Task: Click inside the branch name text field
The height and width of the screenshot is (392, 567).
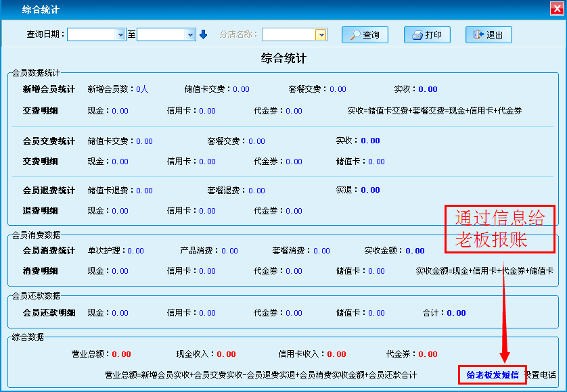Action: point(288,34)
